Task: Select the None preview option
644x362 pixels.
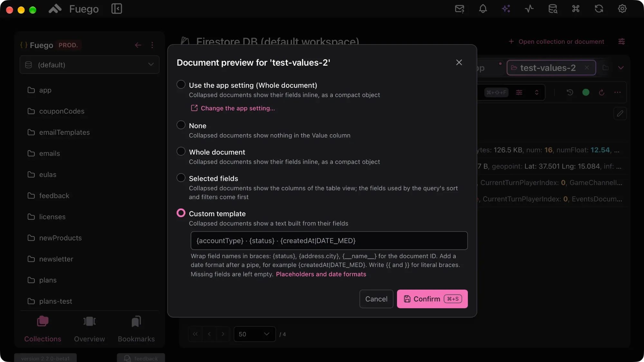Action: [x=181, y=125]
